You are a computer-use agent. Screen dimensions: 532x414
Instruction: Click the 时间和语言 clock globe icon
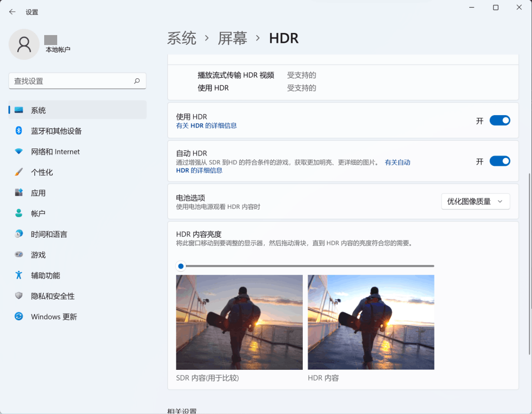click(x=19, y=234)
